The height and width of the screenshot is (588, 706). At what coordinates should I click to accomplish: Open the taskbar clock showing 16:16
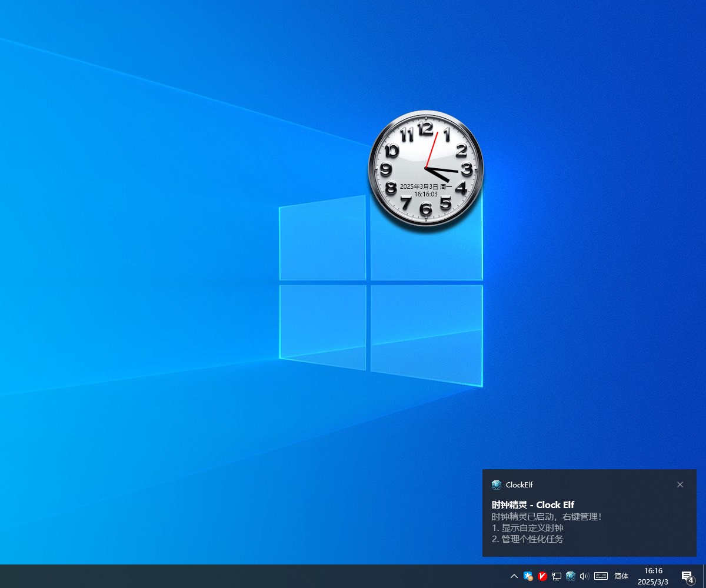[653, 576]
